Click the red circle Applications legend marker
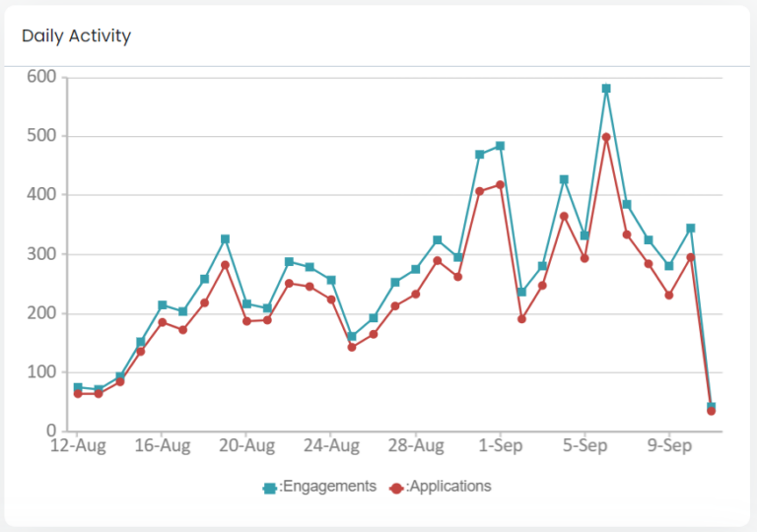The image size is (757, 532). click(397, 487)
